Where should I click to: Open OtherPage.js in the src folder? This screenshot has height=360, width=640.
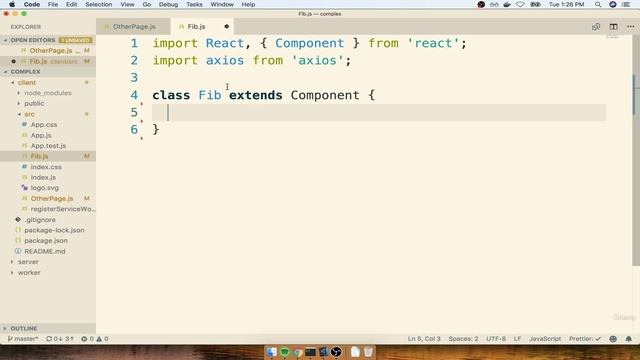point(52,198)
